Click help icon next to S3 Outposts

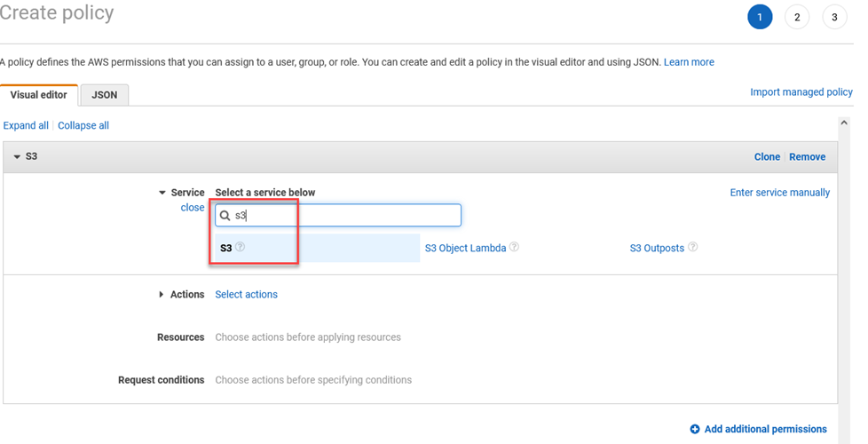click(x=692, y=247)
